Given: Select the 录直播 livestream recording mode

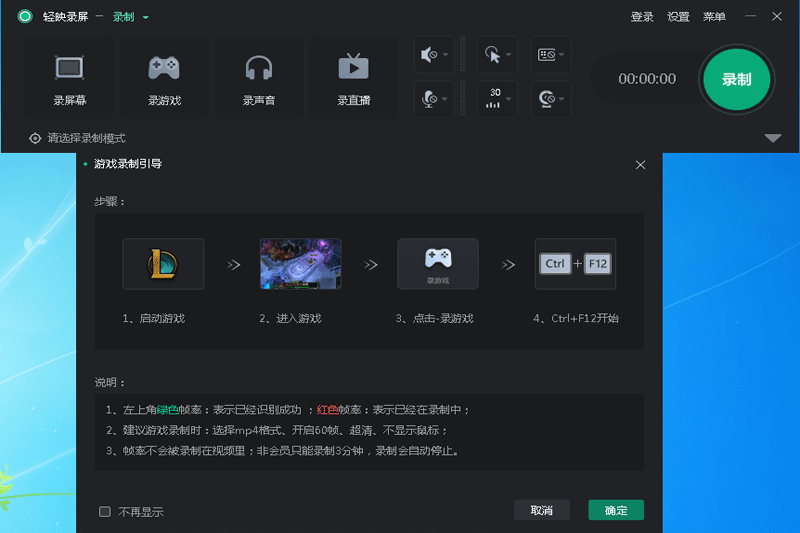Looking at the screenshot, I should click(x=354, y=78).
